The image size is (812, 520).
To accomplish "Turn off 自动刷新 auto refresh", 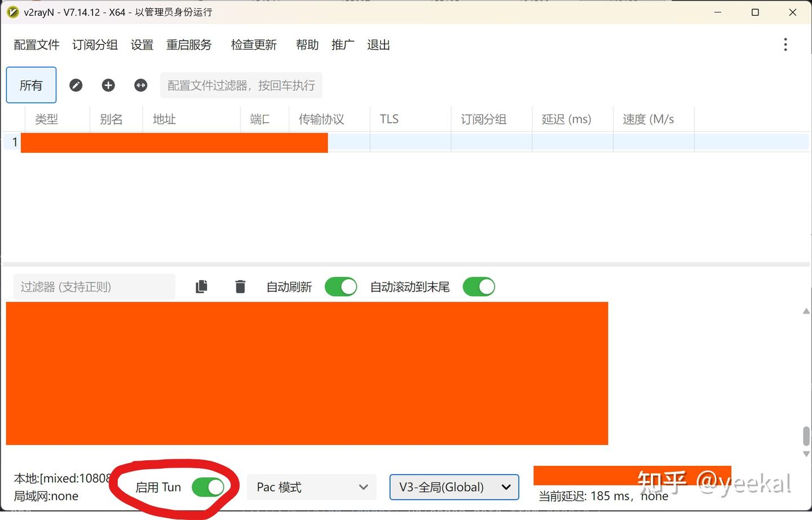I will [341, 287].
